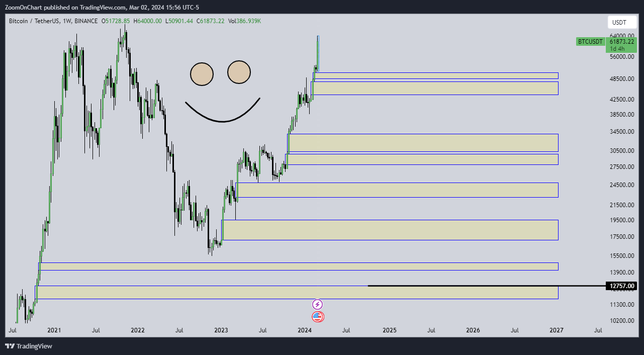The image size is (644, 355).
Task: Select the left eye circle drawing
Action: [x=202, y=74]
